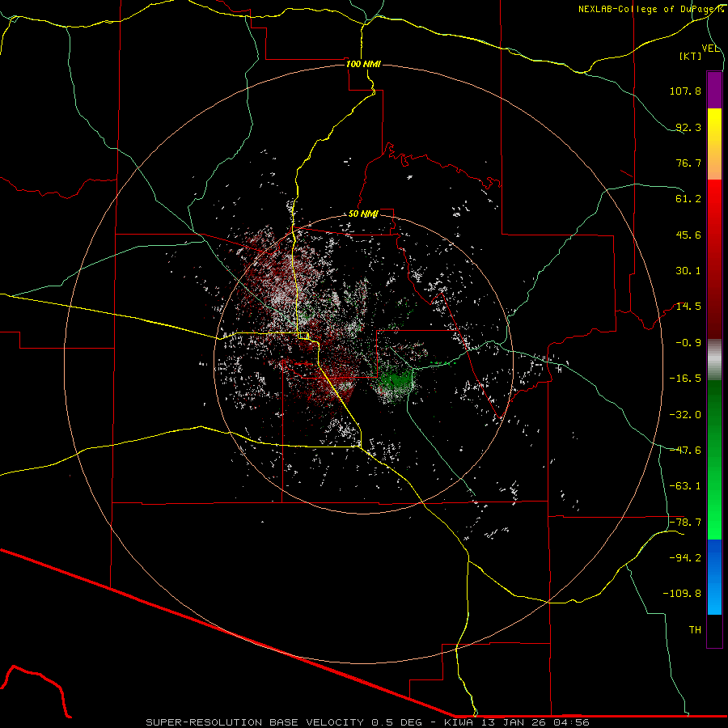Click the 50 NMI range ring label
This screenshot has width=728, height=728.
363,214
